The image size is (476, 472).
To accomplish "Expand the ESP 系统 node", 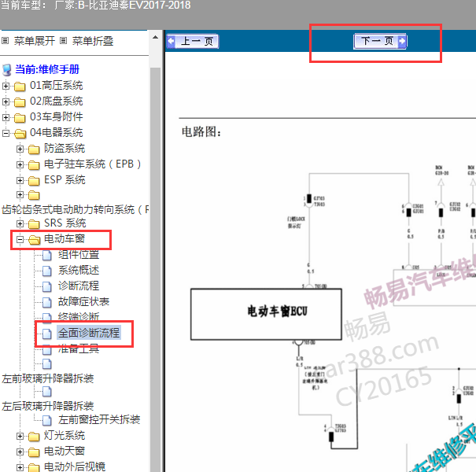I will [x=20, y=181].
